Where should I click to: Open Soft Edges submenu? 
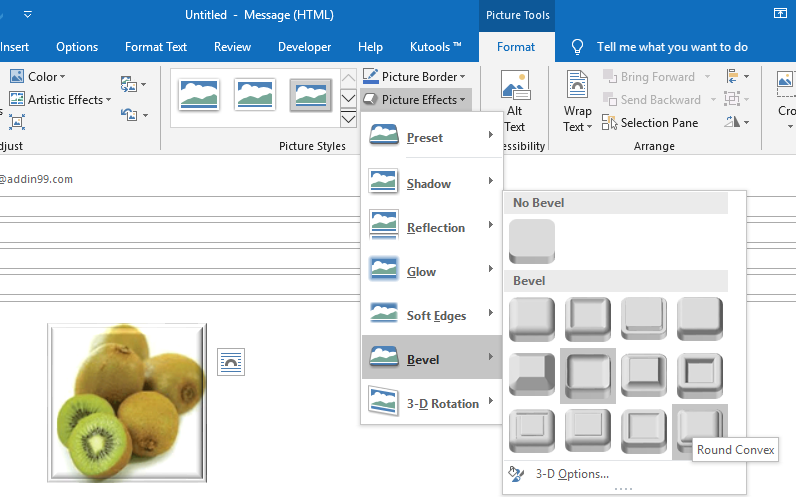[432, 314]
